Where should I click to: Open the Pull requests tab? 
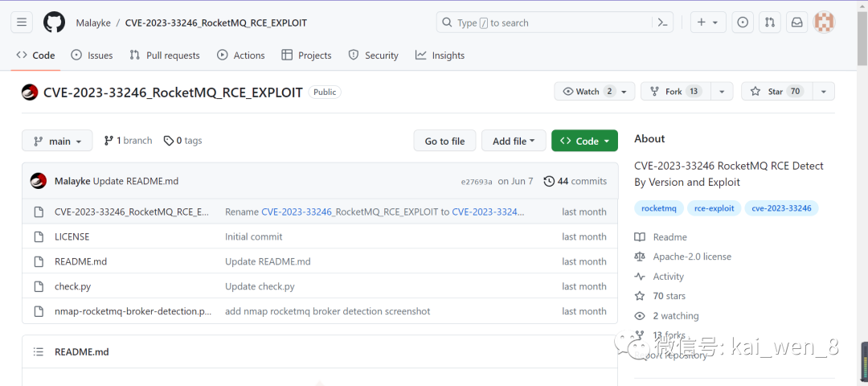165,55
